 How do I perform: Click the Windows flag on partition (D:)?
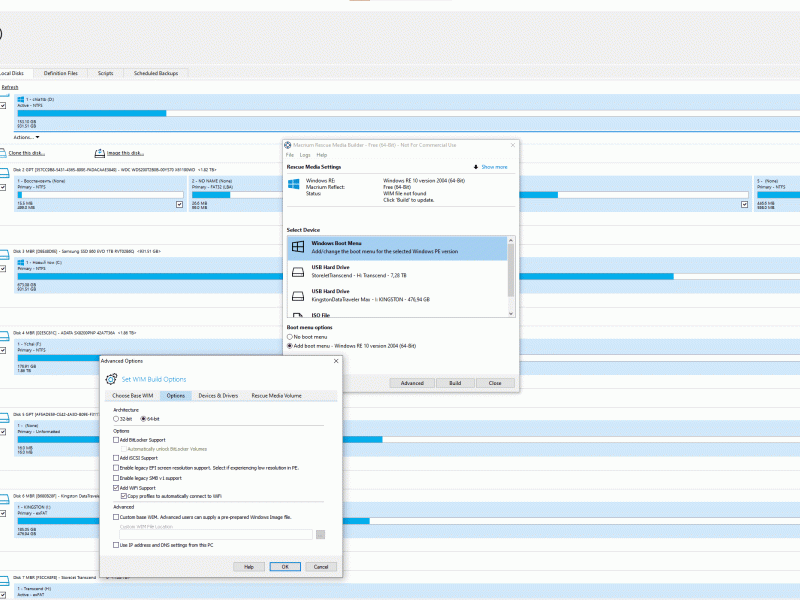pyautogui.click(x=20, y=99)
